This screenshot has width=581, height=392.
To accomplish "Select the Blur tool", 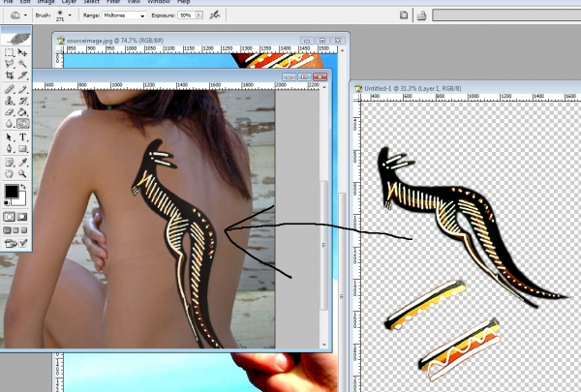I will [x=10, y=123].
